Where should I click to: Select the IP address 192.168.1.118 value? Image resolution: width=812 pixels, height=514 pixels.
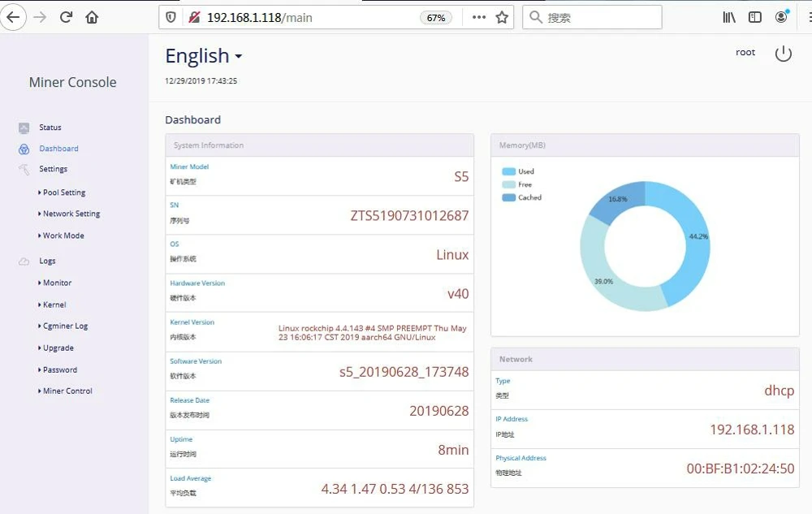[x=752, y=430]
